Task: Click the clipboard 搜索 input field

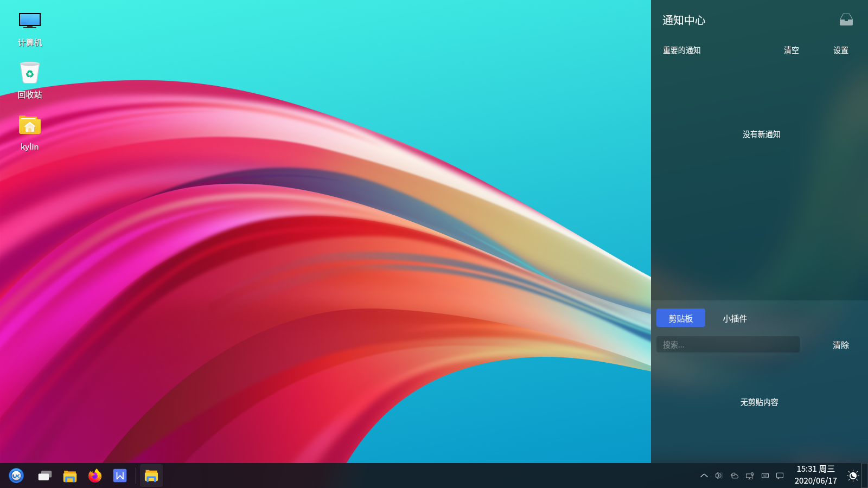Action: pyautogui.click(x=727, y=344)
